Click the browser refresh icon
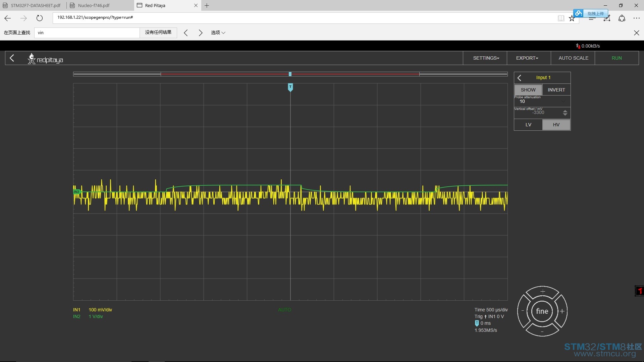The width and height of the screenshot is (644, 362). point(40,18)
